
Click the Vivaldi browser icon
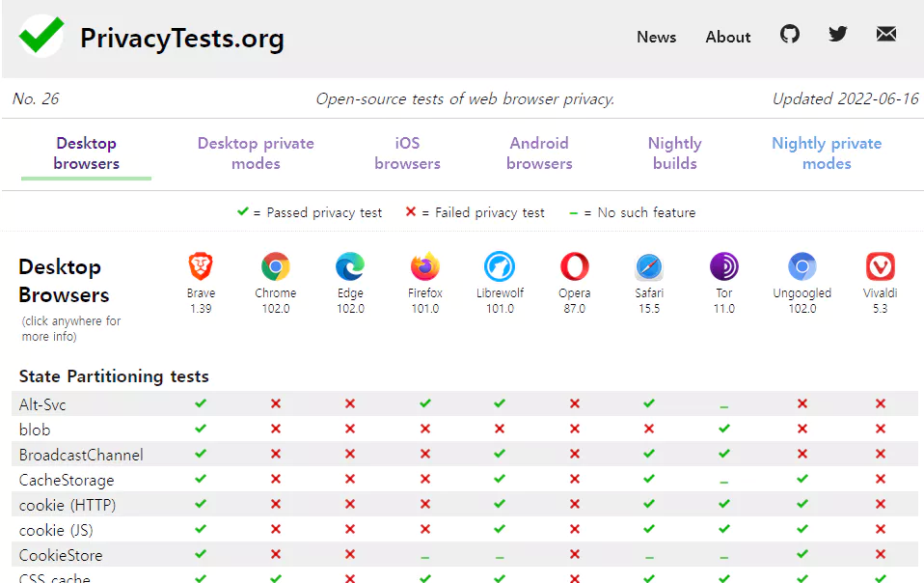[x=880, y=267]
